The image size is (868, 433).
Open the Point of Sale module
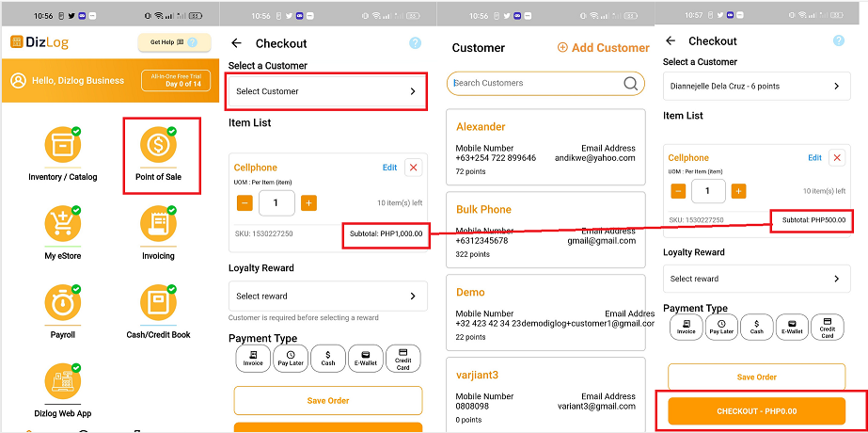[158, 153]
